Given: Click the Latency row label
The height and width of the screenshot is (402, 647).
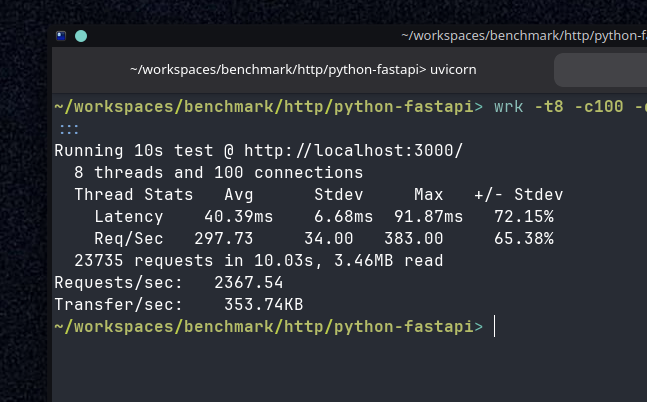Looking at the screenshot, I should coord(129,217).
